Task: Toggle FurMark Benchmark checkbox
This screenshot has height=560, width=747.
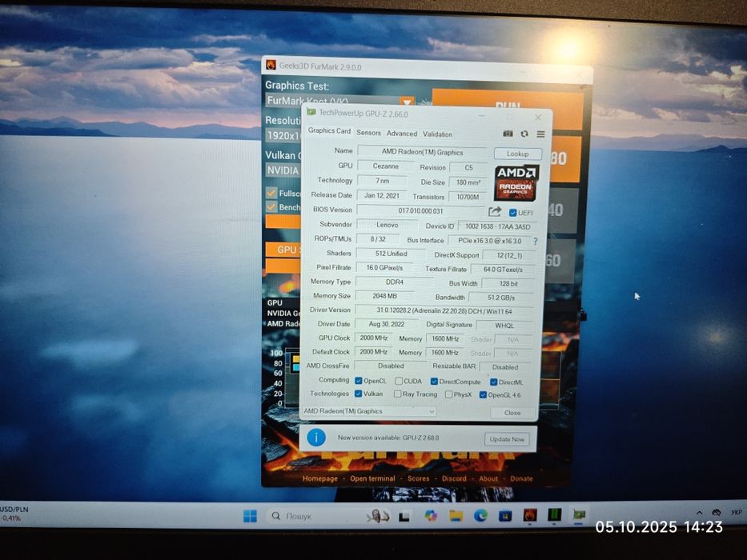Action: [271, 207]
